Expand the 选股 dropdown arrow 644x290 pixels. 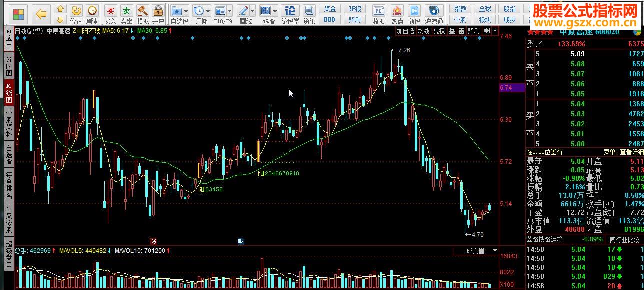click(x=275, y=11)
